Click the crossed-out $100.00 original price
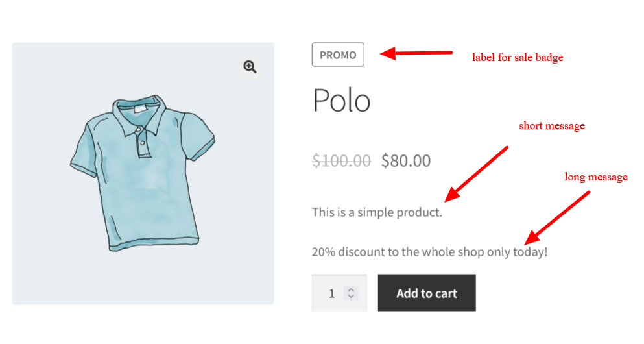The image size is (644, 344). point(341,160)
